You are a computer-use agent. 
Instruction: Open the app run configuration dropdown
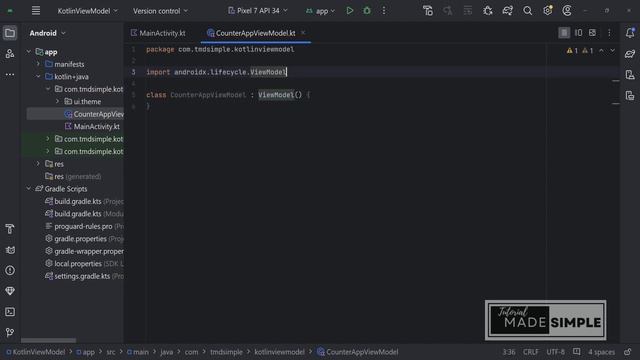click(320, 11)
